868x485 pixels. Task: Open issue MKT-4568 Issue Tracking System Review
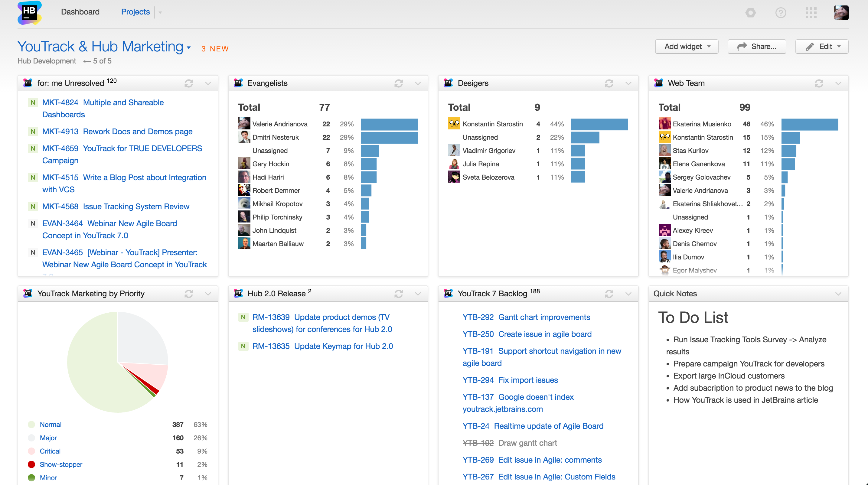(116, 207)
